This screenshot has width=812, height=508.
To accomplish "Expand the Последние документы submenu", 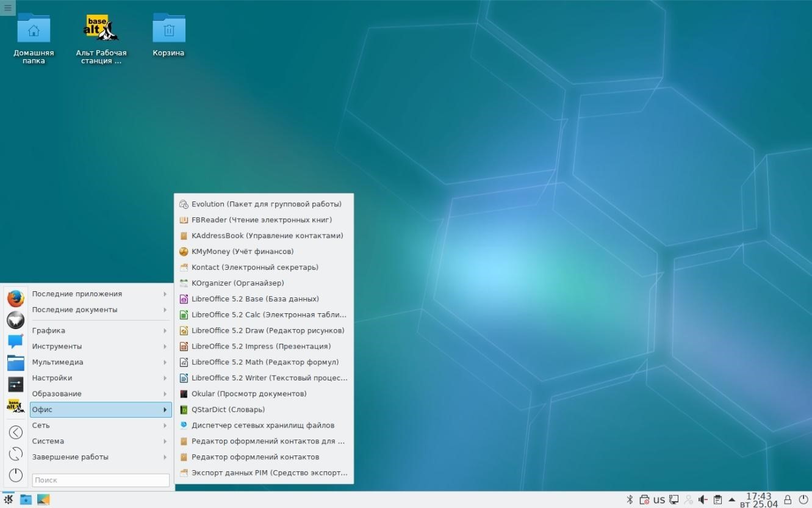I will [101, 310].
